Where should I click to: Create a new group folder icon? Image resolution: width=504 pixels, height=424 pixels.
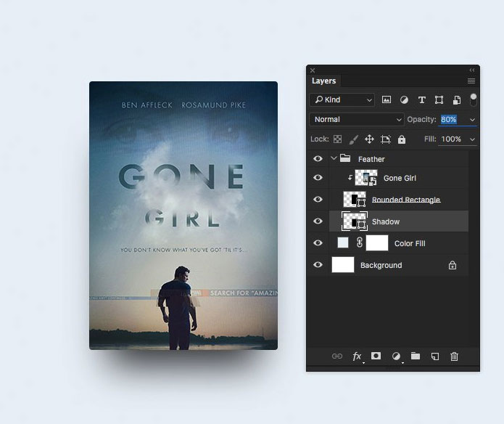416,356
